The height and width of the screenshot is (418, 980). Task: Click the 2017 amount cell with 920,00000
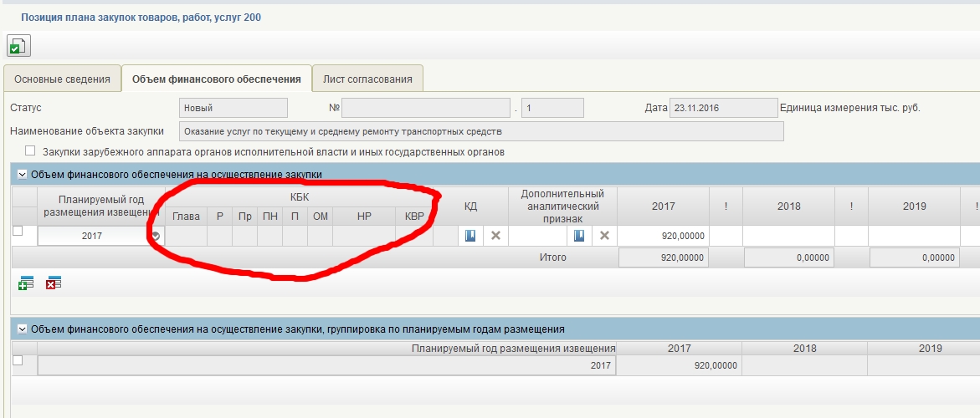pos(663,237)
